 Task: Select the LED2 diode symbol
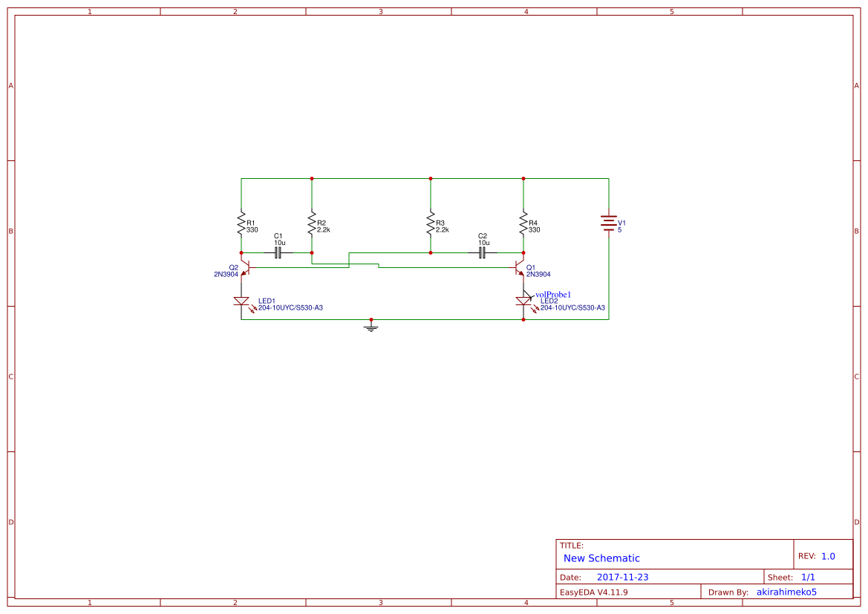tap(524, 302)
